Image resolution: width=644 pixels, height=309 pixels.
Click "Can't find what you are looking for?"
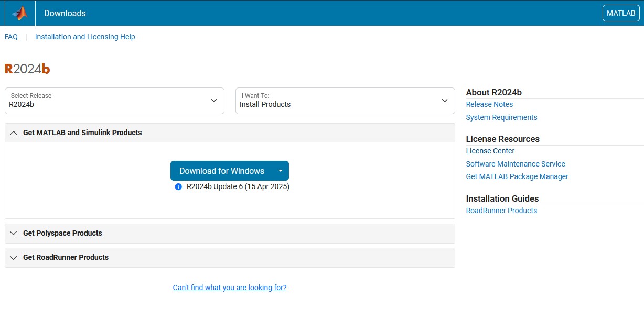click(230, 288)
